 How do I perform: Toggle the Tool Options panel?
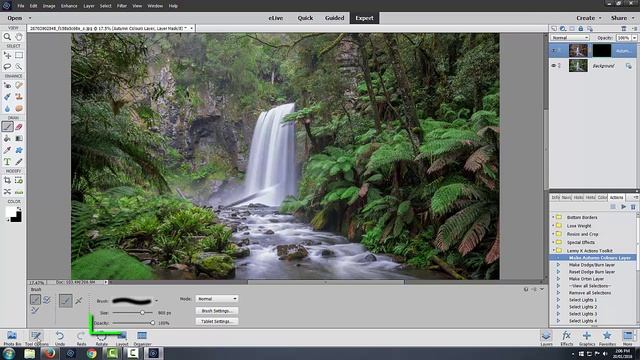coord(36,338)
